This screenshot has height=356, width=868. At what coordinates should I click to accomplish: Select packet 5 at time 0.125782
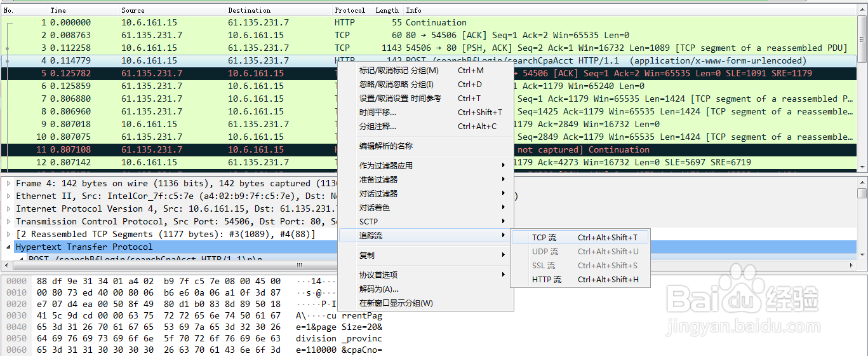pos(429,73)
